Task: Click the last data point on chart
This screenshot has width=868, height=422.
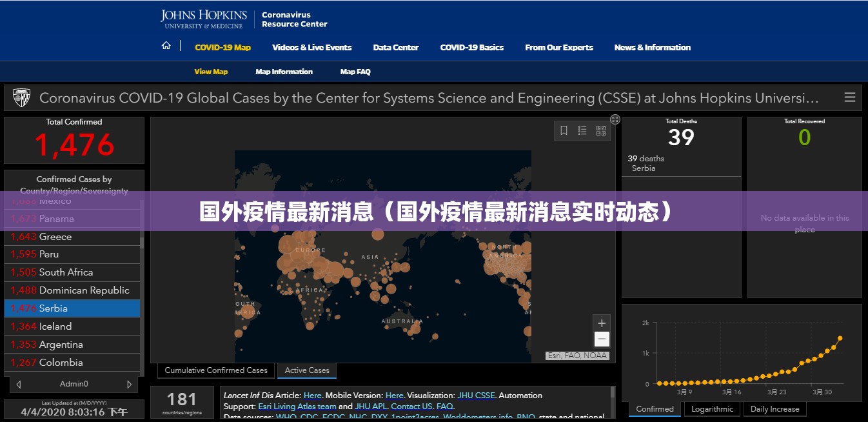Action: point(840,338)
